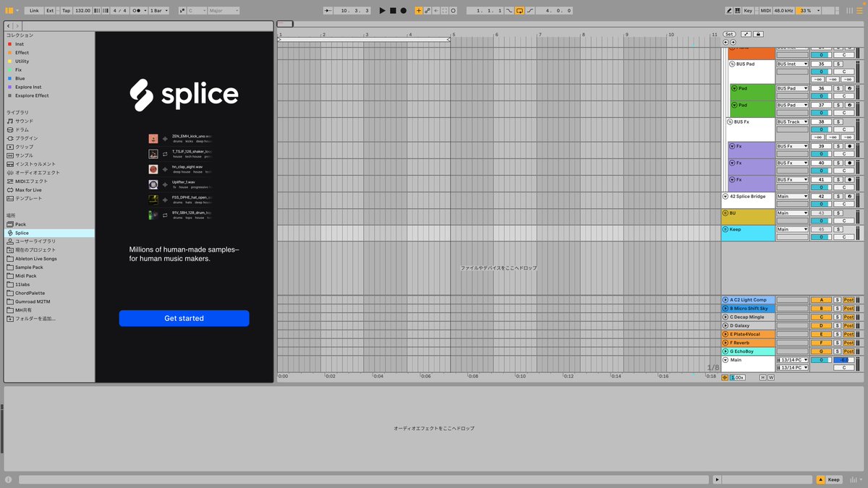This screenshot has width=868, height=488.
Task: Toggle the automation mode icon beside Set
Action: coord(746,34)
